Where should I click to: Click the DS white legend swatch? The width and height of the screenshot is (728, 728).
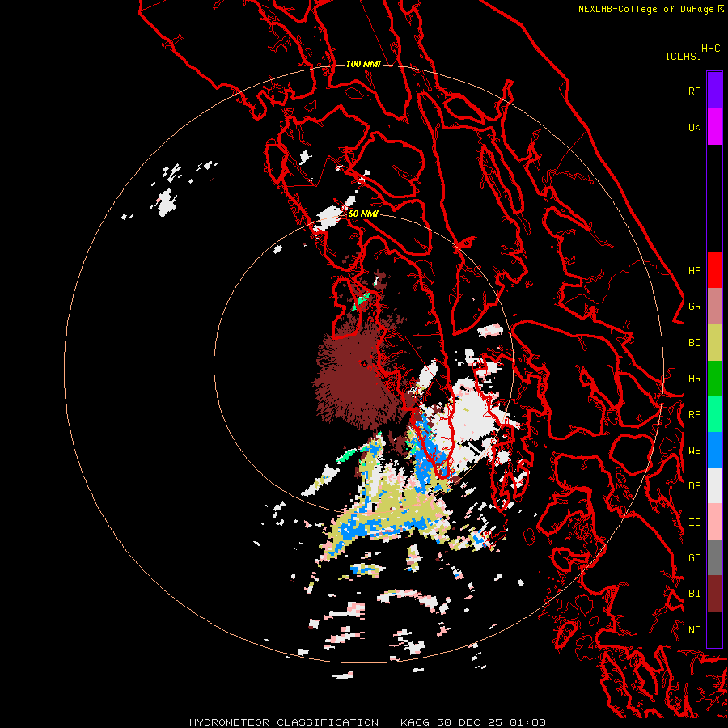pyautogui.click(x=714, y=485)
